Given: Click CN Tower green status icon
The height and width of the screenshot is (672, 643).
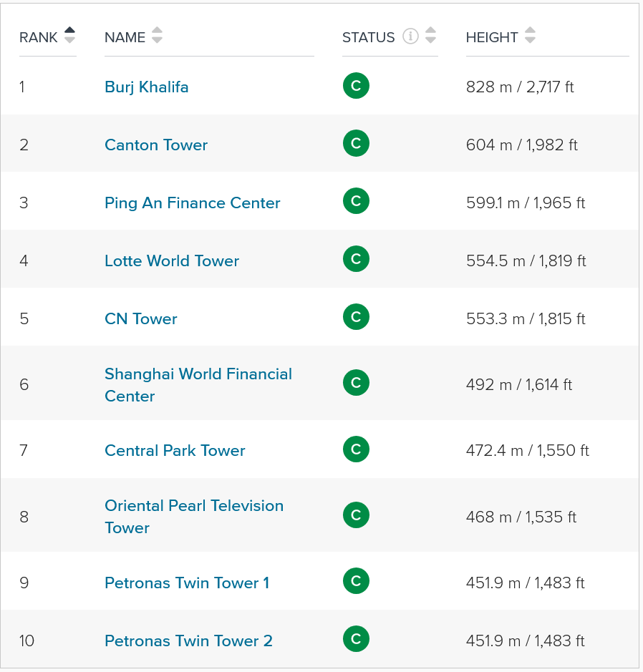Looking at the screenshot, I should pyautogui.click(x=356, y=317).
